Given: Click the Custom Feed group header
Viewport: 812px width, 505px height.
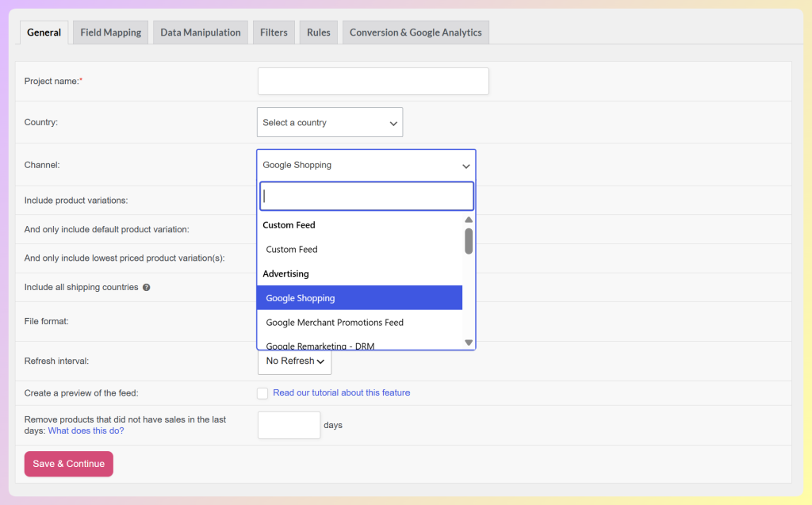Looking at the screenshot, I should [289, 225].
